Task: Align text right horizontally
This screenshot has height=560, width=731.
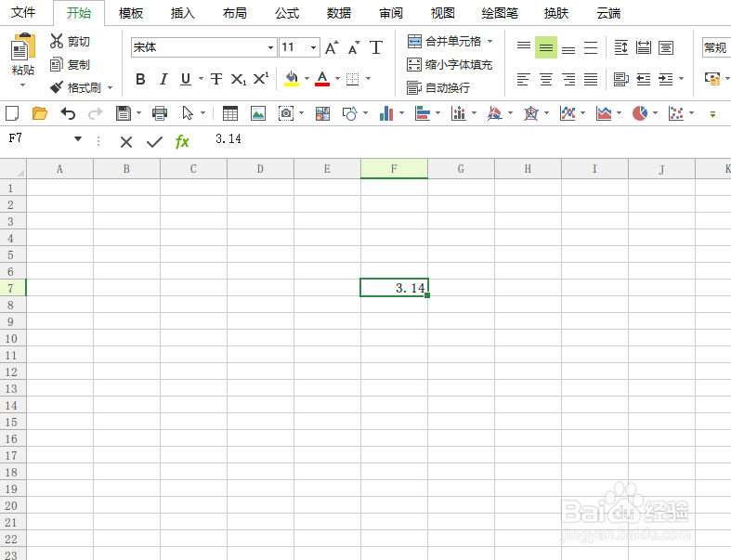Action: tap(568, 80)
